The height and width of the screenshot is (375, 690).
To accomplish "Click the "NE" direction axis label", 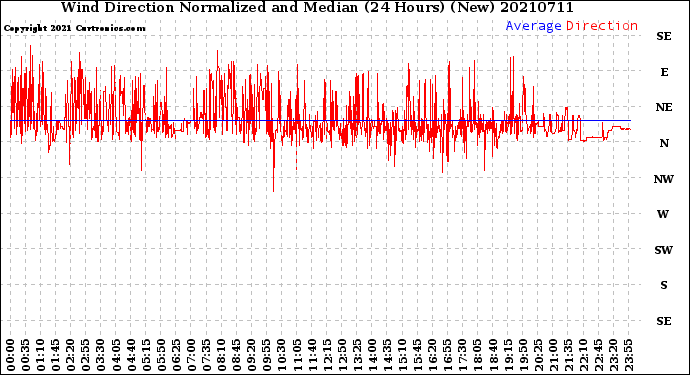I will coord(664,107).
